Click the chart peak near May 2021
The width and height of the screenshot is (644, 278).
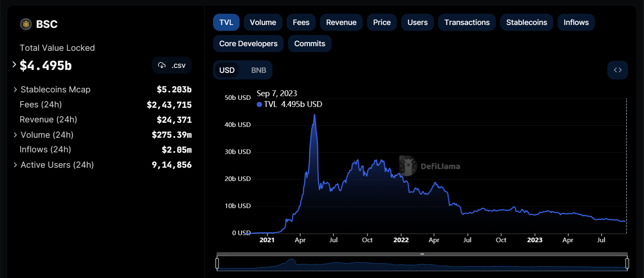coord(314,115)
